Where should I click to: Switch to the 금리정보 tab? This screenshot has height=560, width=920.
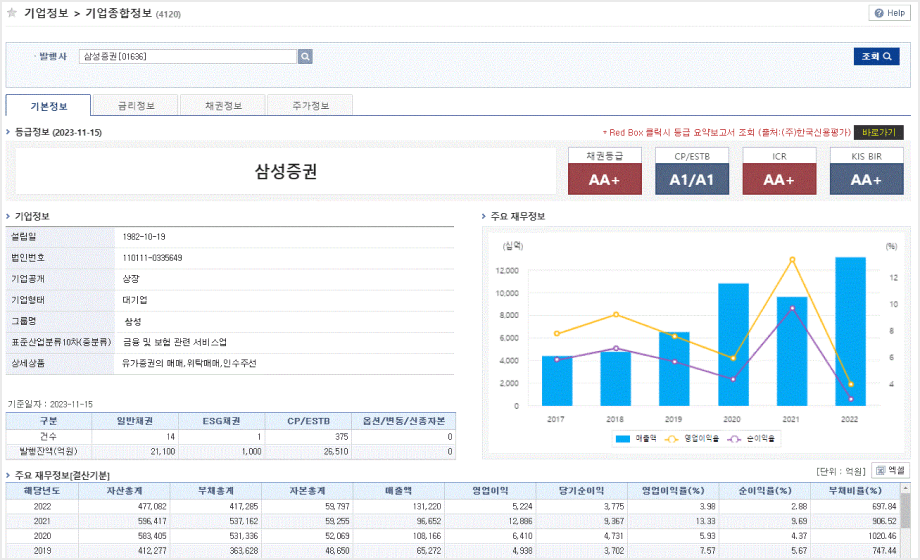pos(136,106)
